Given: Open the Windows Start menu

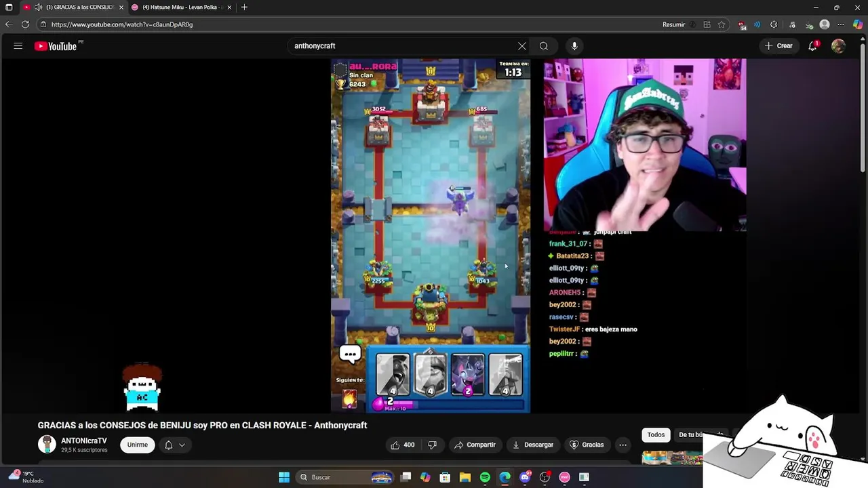Looking at the screenshot, I should (284, 477).
